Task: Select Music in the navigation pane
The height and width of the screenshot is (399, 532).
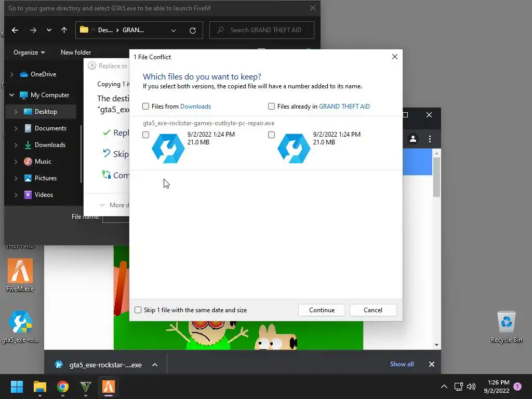Action: pyautogui.click(x=37, y=162)
